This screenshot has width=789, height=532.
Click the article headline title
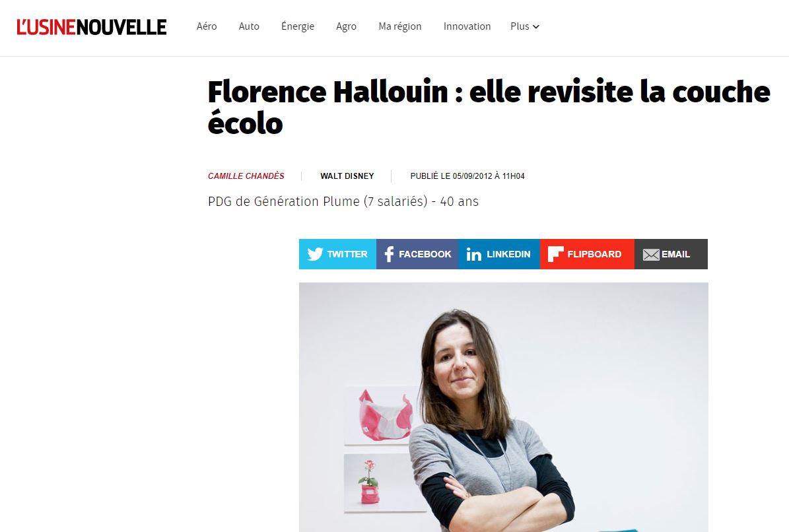coord(489,107)
